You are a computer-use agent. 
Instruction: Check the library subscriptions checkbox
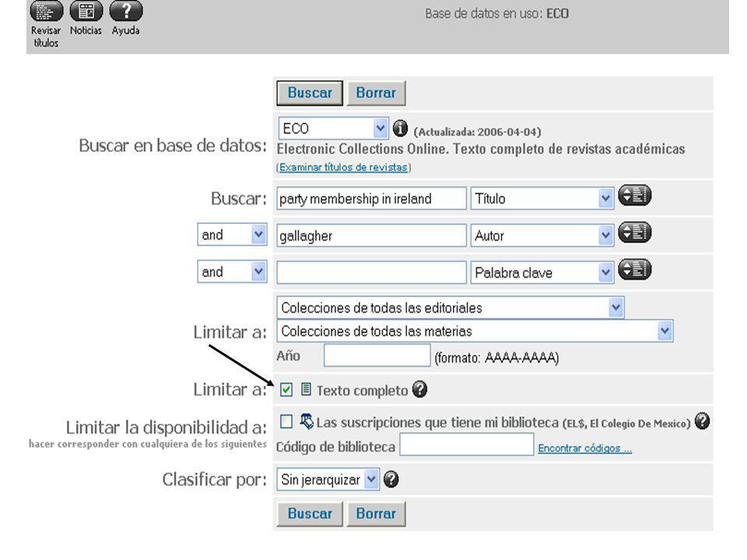click(286, 422)
